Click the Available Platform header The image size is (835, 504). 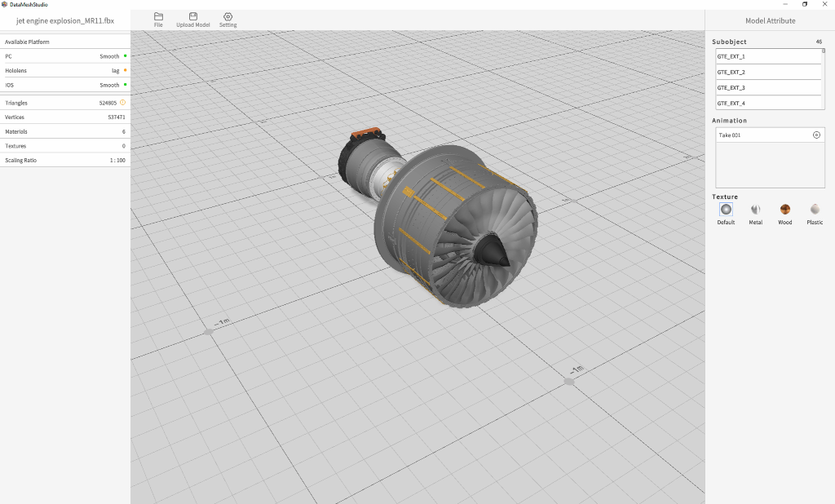click(x=27, y=42)
